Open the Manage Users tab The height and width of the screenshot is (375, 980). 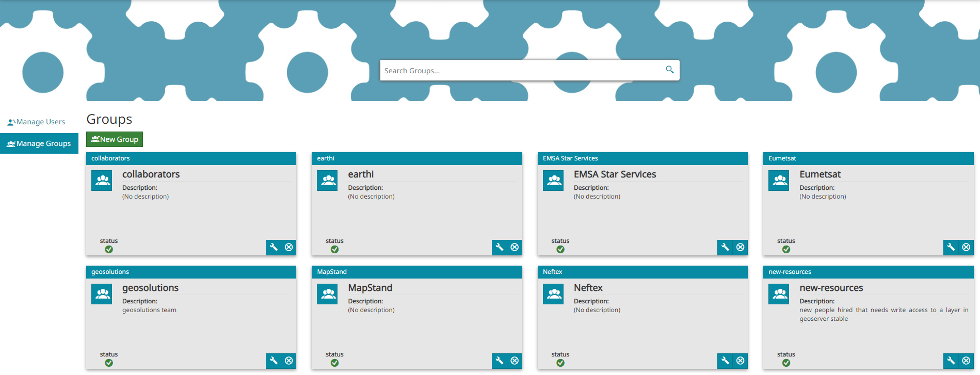tap(37, 122)
